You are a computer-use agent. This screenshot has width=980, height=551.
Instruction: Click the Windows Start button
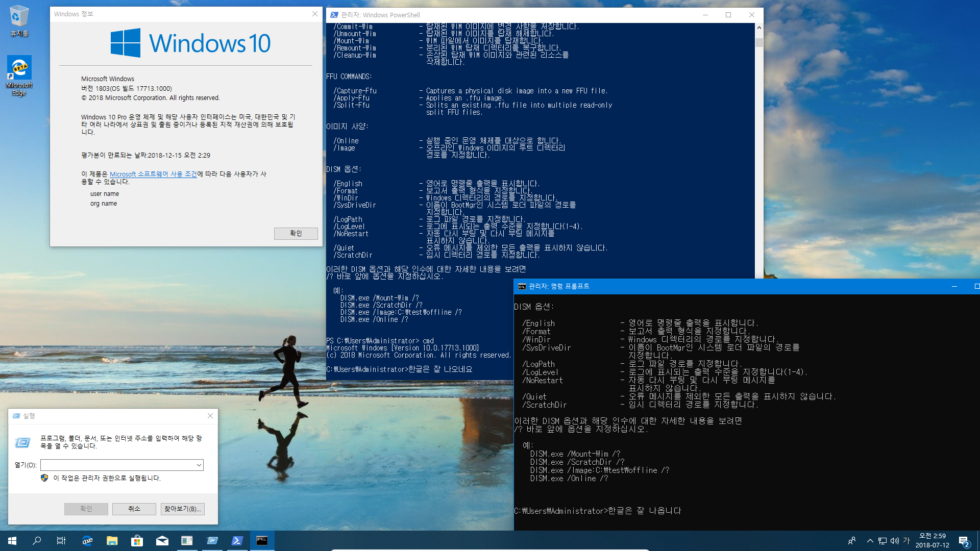pos(12,541)
